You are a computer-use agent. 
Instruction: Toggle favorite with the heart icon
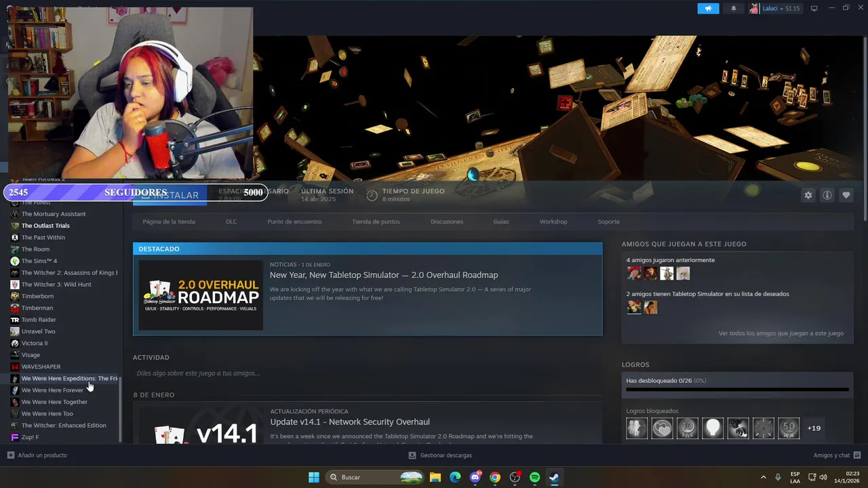(846, 195)
